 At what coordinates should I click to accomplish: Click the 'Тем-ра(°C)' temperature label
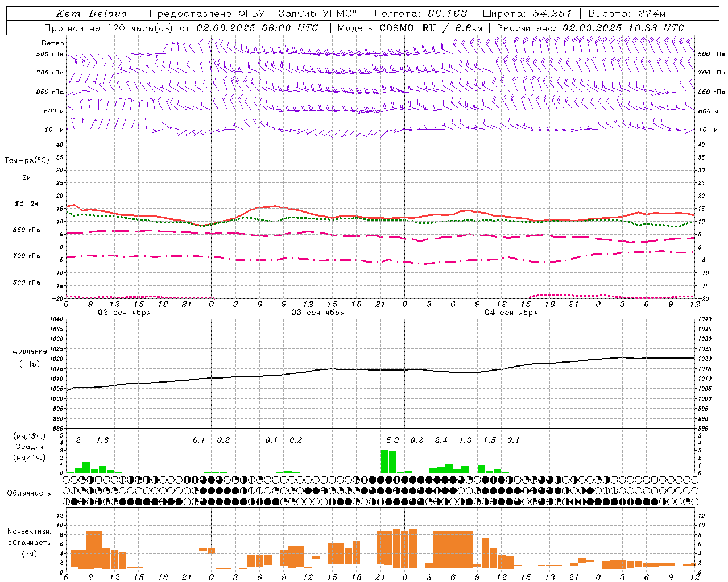click(27, 161)
